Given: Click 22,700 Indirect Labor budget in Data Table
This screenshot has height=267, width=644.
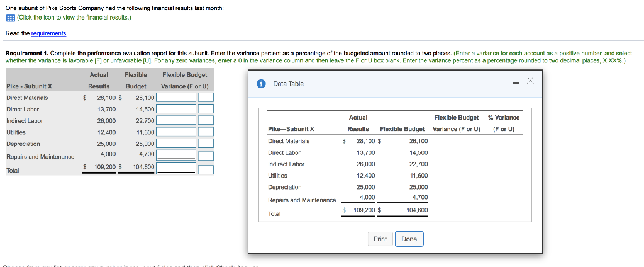Looking at the screenshot, I should [419, 164].
